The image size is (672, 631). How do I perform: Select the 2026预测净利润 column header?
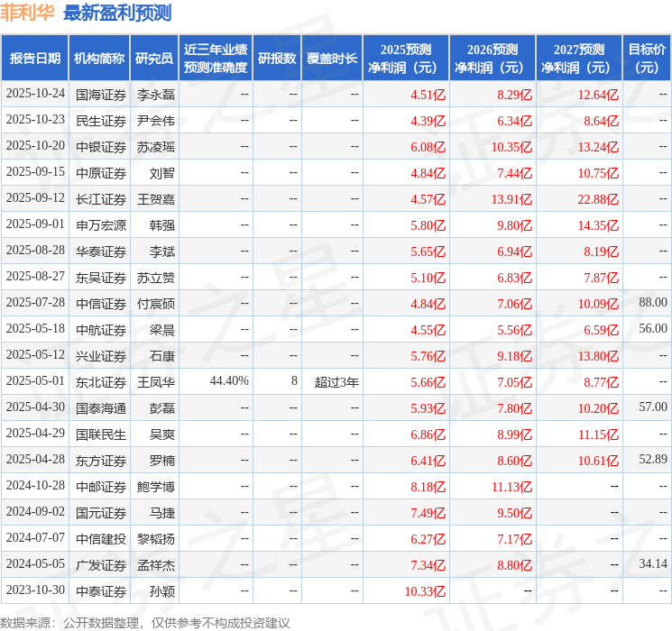pos(492,59)
